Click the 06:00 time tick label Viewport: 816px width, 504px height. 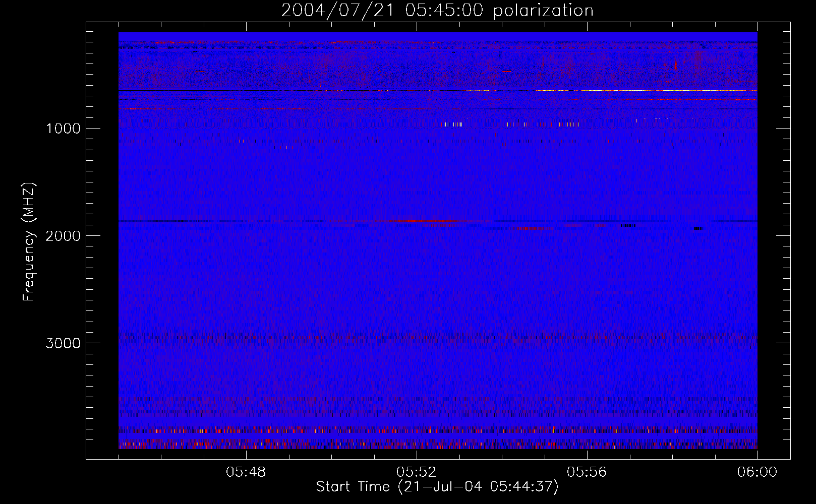pos(757,472)
